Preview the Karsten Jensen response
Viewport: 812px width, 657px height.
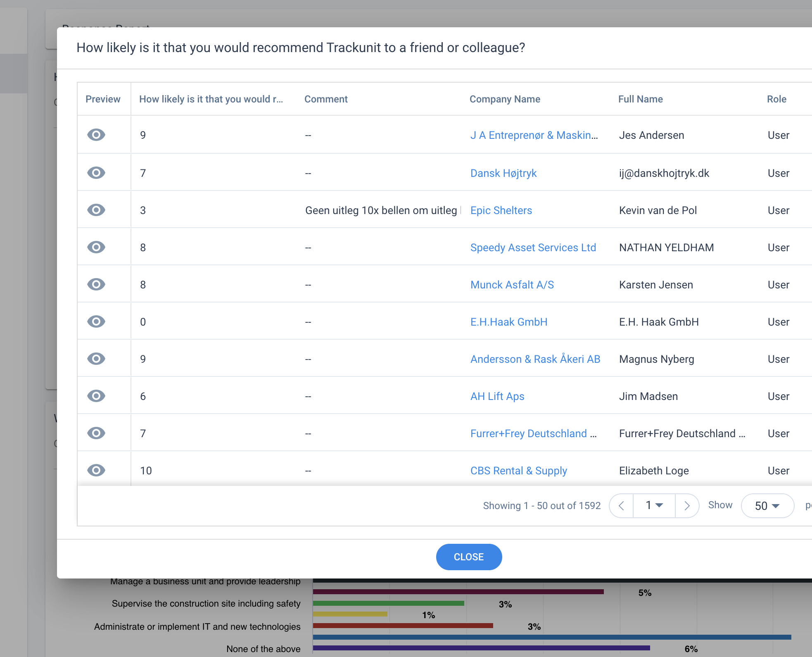pos(96,284)
